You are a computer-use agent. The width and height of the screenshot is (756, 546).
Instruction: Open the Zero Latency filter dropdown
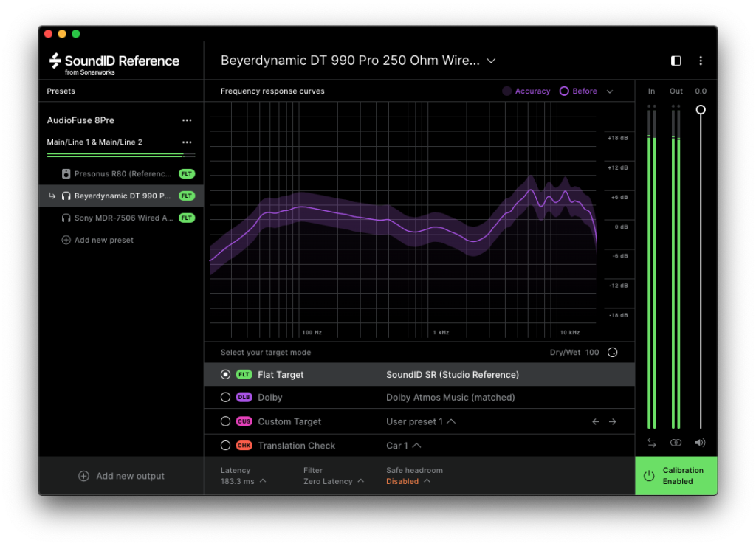334,481
